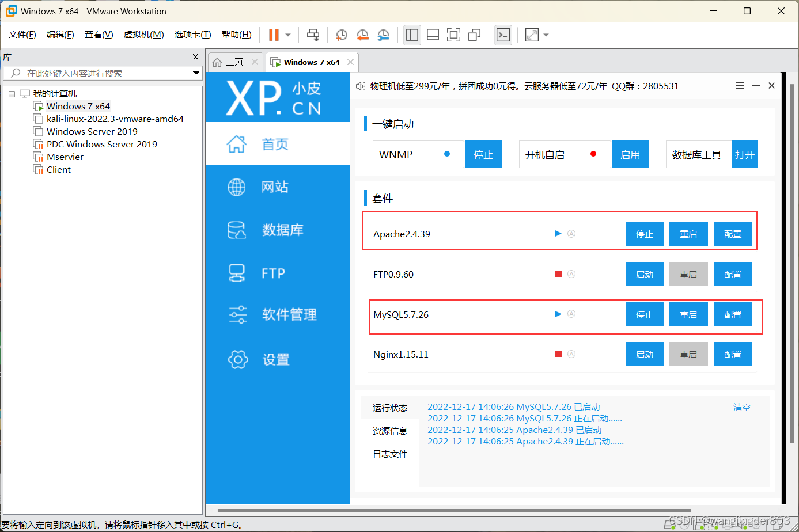Image resolution: width=799 pixels, height=532 pixels.
Task: Toggle Apache2.4.39 auto-start circle icon
Action: point(571,234)
